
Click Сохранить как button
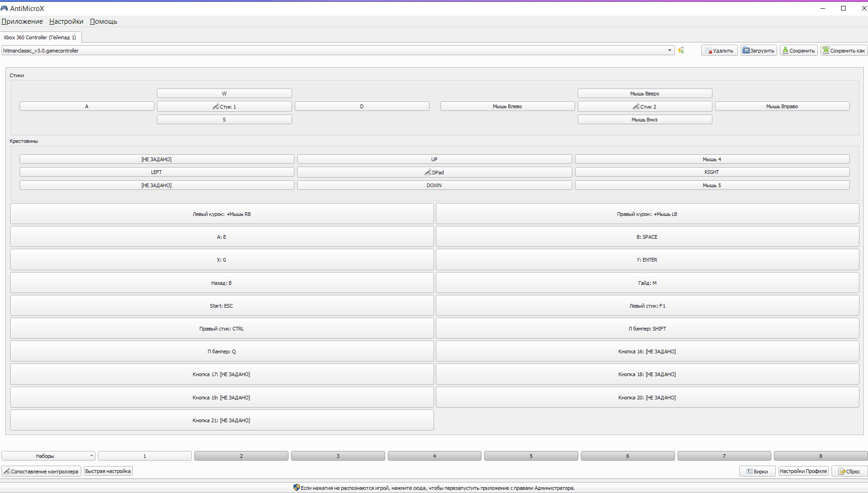coord(844,51)
